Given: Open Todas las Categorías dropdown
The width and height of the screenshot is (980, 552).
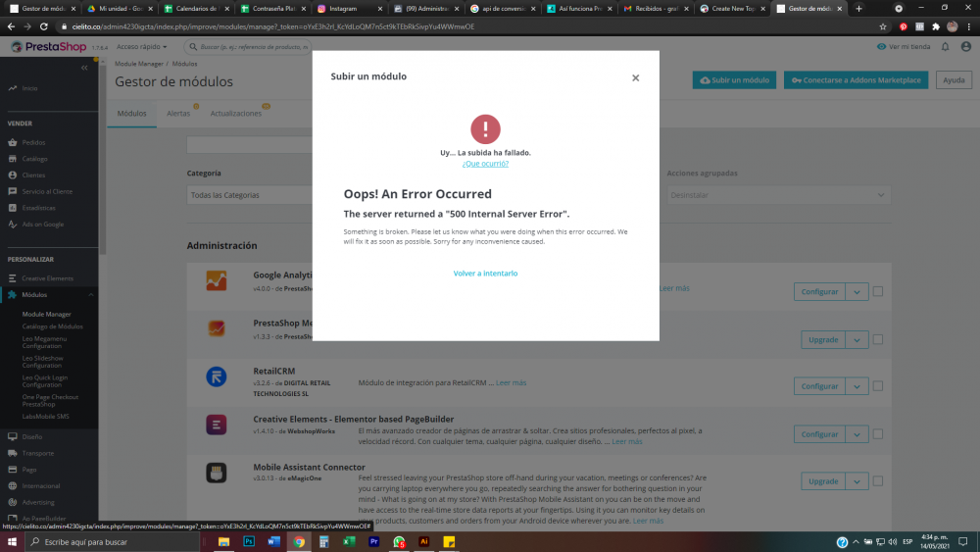Looking at the screenshot, I should click(x=249, y=195).
